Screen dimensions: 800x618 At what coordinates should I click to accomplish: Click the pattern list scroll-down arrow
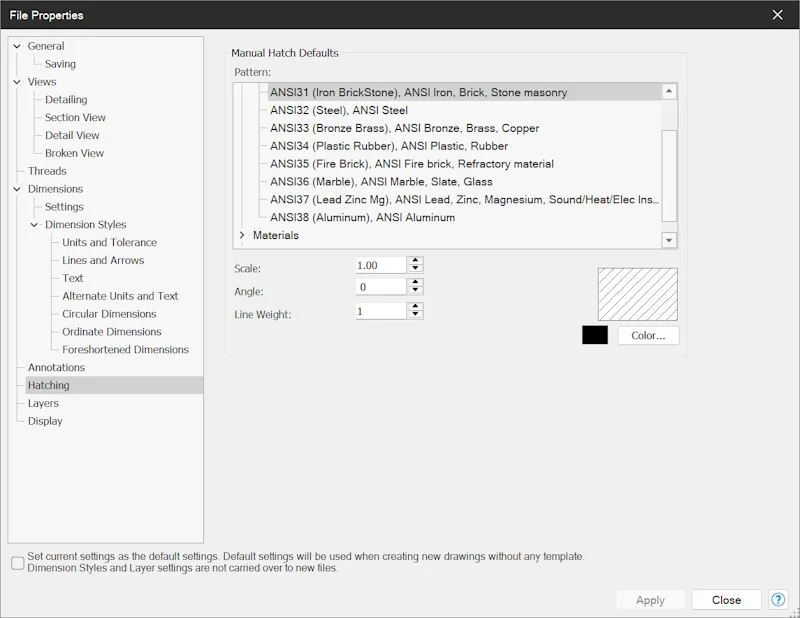(x=669, y=240)
